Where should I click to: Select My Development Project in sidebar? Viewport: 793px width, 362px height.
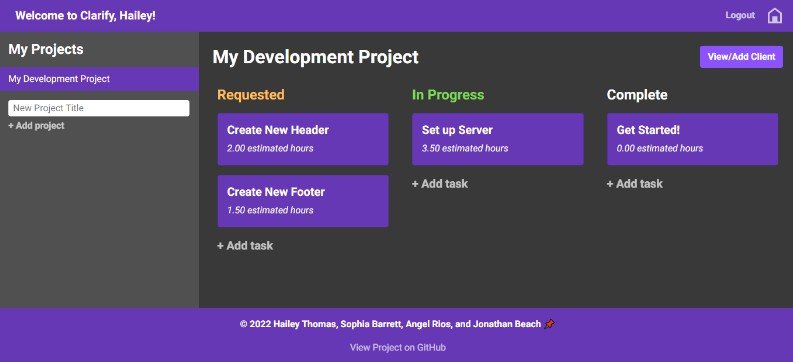[x=99, y=79]
